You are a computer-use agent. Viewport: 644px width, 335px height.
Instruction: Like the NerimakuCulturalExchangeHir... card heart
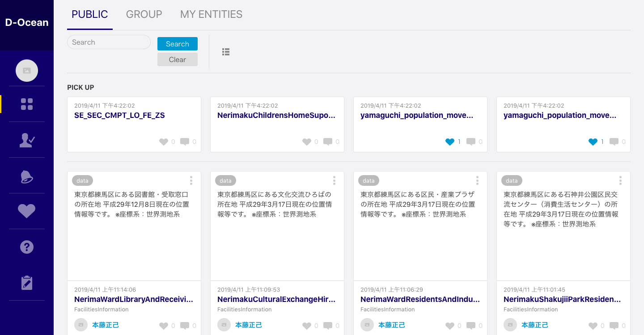307,326
